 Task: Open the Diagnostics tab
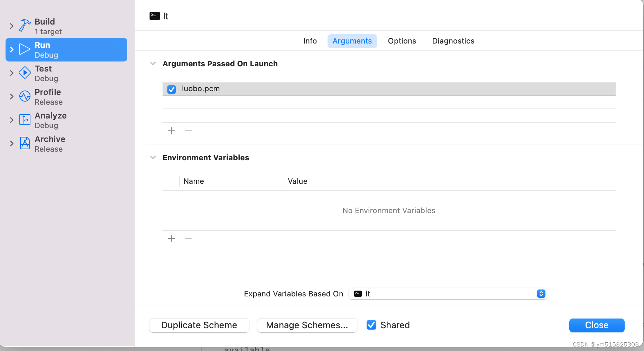click(453, 41)
